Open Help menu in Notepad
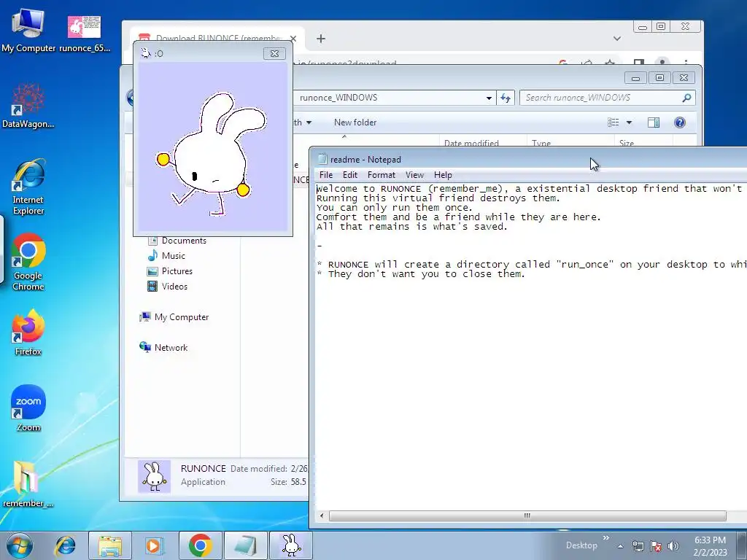Screen dimensions: 747x560 tap(443, 175)
